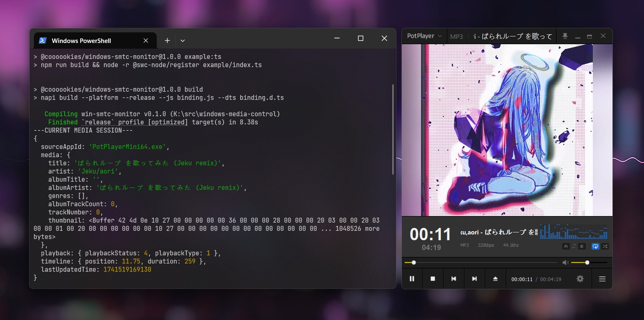Maximize the PotPlayer window

590,36
